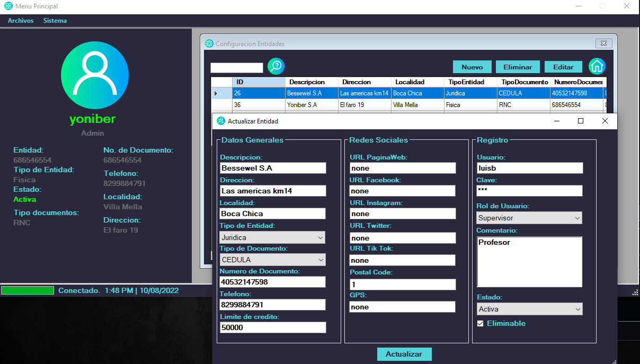This screenshot has height=364, width=640.
Task: Maximize the Actualizar Entidad dialog
Action: point(580,121)
